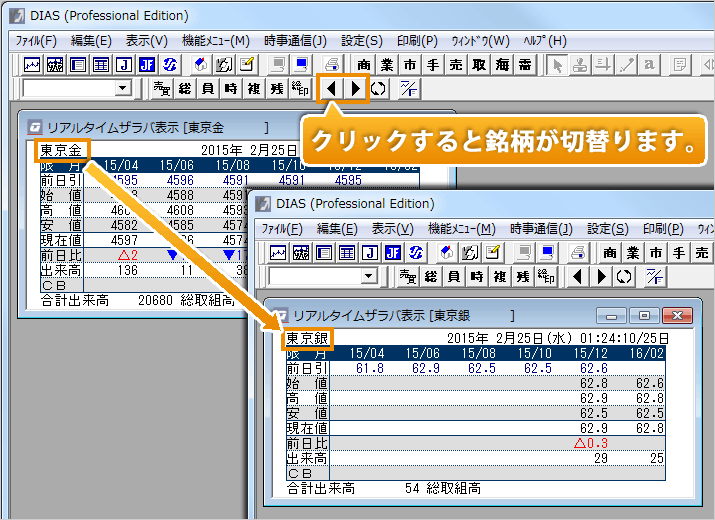Expand the symbol combo box dropdown in the back window
Screen dimensions: 715x520
[x=123, y=89]
